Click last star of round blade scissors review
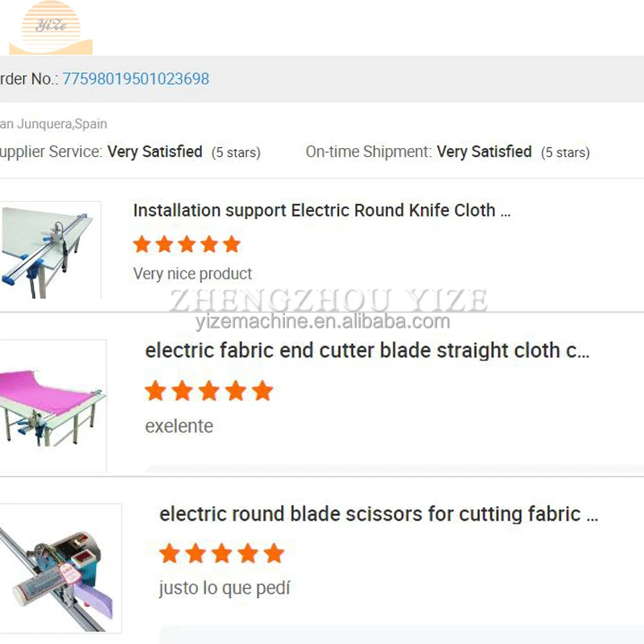Image resolution: width=644 pixels, height=644 pixels. 275,553
